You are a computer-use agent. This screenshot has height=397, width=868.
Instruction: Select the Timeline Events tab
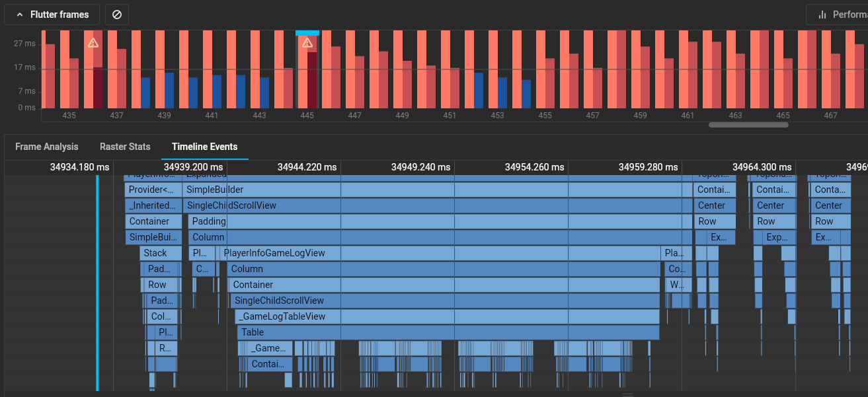pos(204,147)
